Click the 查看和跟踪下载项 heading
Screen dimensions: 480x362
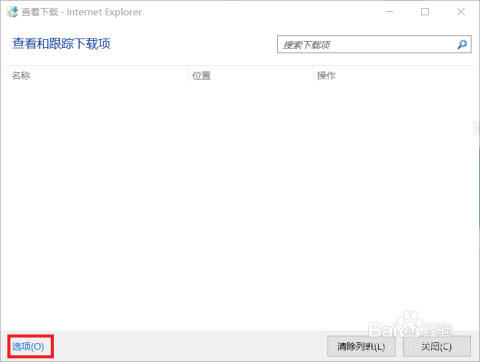[61, 44]
